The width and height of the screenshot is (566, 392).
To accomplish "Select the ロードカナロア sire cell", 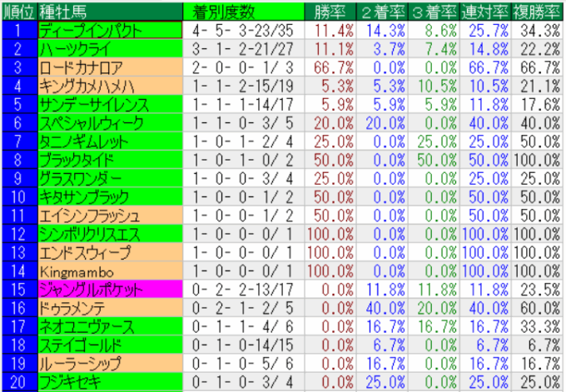I will coord(108,67).
